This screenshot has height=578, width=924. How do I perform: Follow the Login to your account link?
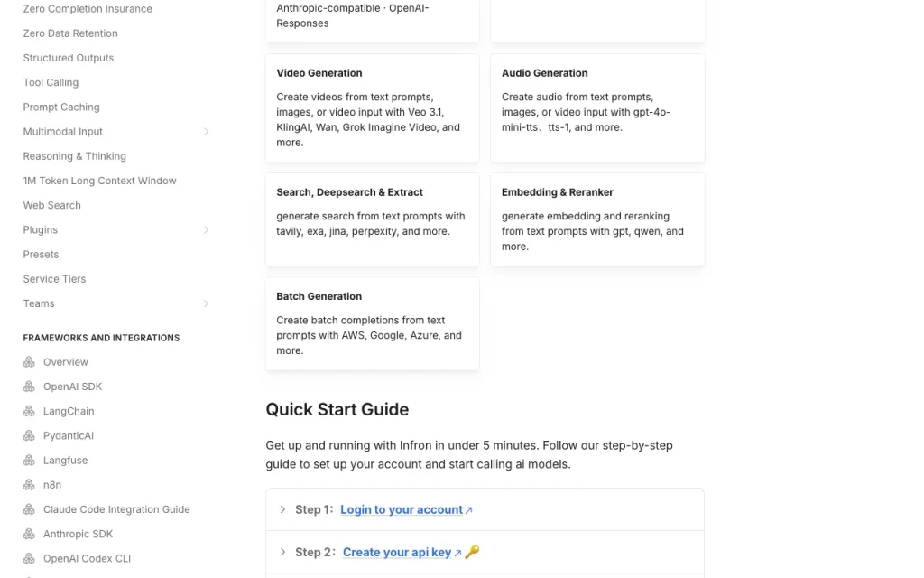tap(402, 509)
